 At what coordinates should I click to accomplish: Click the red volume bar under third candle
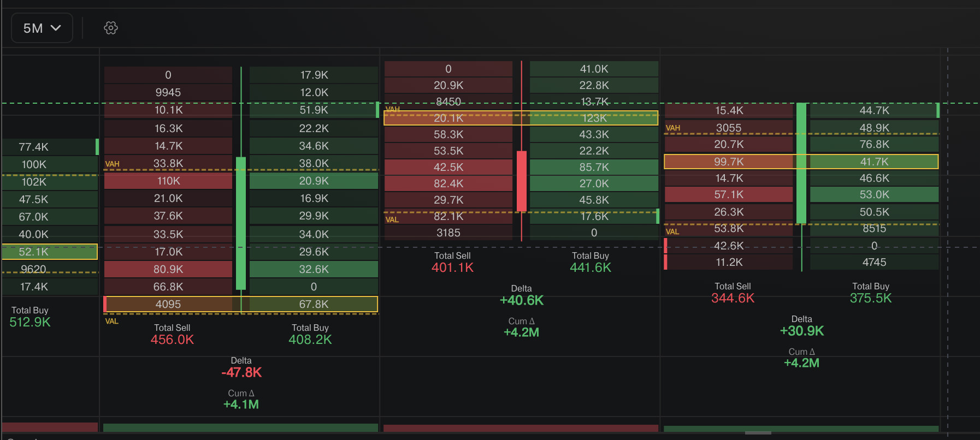[x=521, y=429]
